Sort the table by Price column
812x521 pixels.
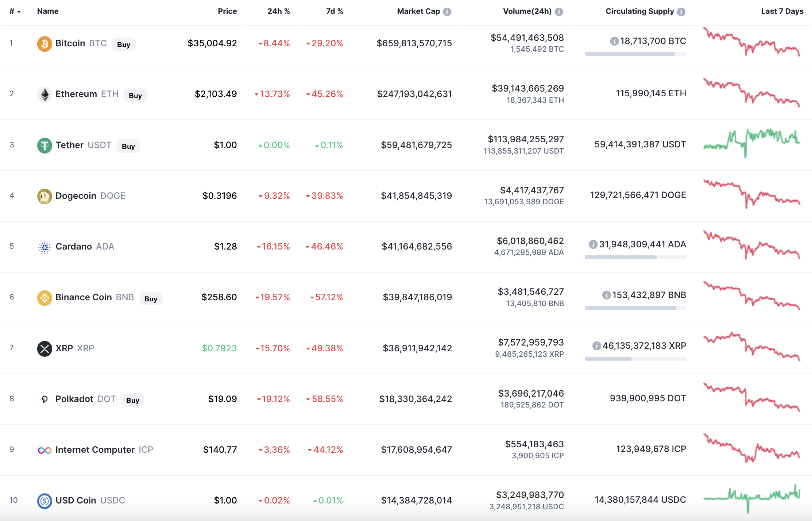pos(227,11)
